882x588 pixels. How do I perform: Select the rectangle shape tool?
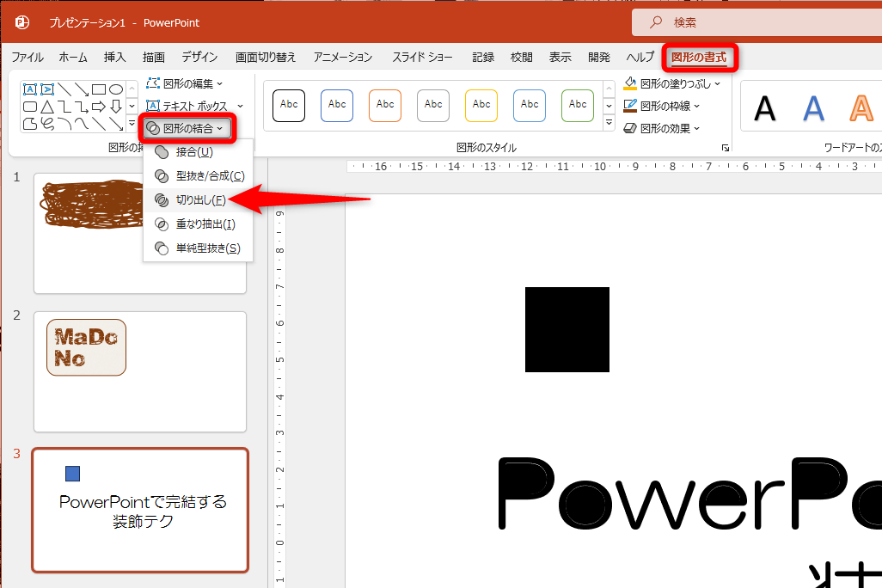99,89
